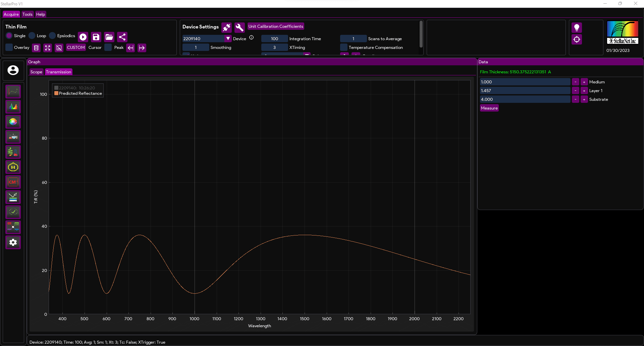Toggle the light bulb lamp icon

coord(577,27)
